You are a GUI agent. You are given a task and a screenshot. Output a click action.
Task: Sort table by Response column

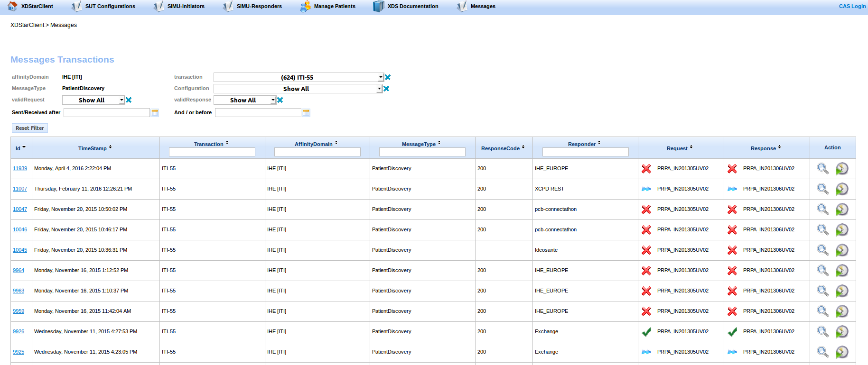pyautogui.click(x=765, y=148)
